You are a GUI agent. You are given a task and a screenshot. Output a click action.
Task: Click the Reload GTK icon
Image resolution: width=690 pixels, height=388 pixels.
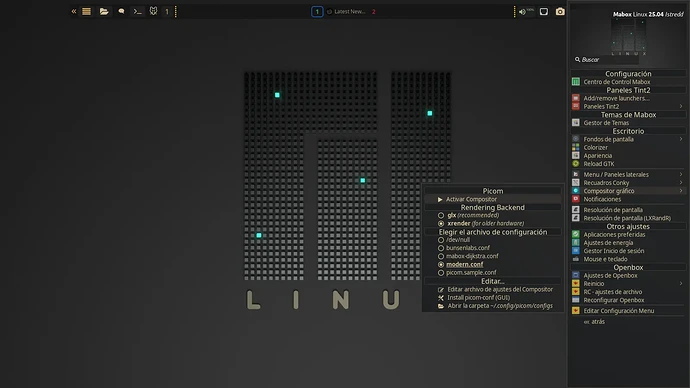click(576, 164)
